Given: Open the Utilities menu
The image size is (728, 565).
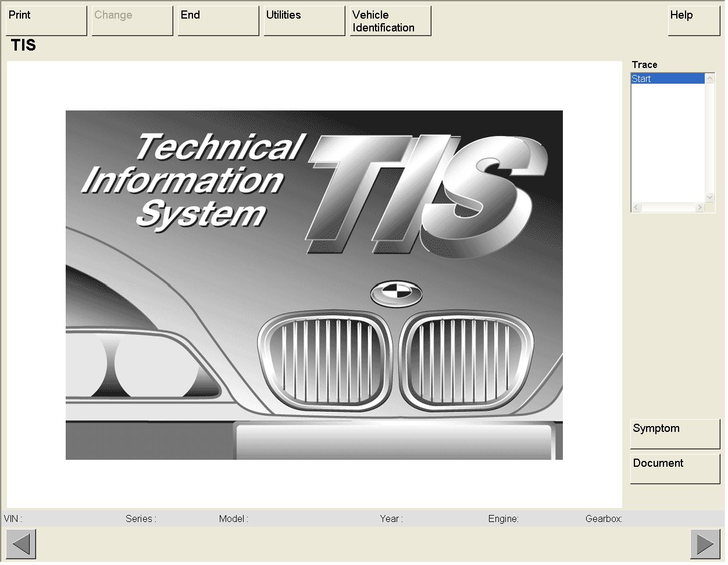Looking at the screenshot, I should tap(305, 21).
